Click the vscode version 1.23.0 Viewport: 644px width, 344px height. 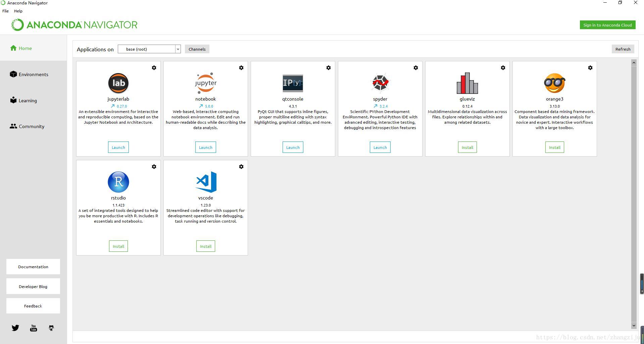point(206,205)
